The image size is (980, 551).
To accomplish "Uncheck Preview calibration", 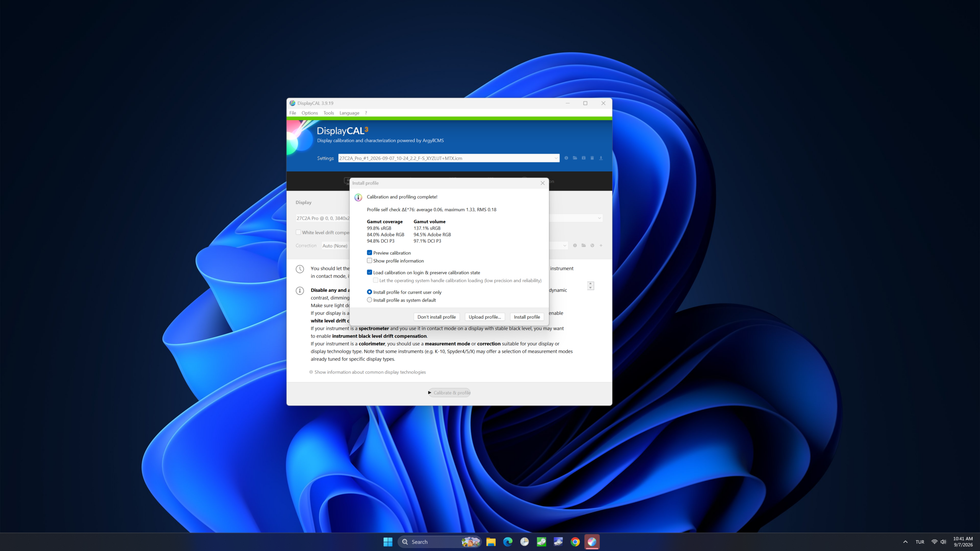I will (x=369, y=253).
